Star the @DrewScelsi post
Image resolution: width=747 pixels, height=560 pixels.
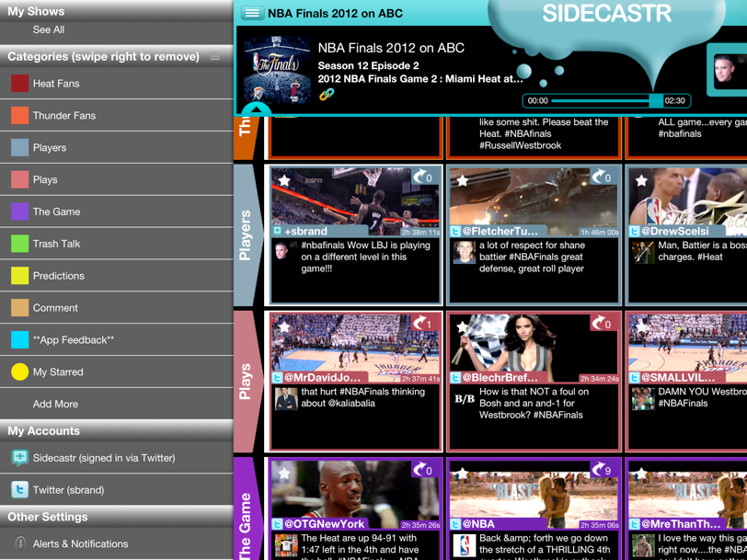pyautogui.click(x=641, y=180)
